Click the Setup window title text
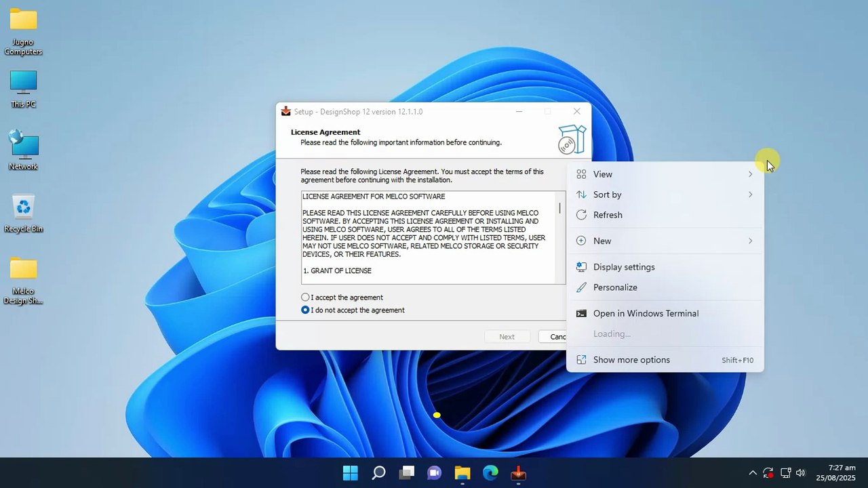This screenshot has width=868, height=488. tap(358, 111)
